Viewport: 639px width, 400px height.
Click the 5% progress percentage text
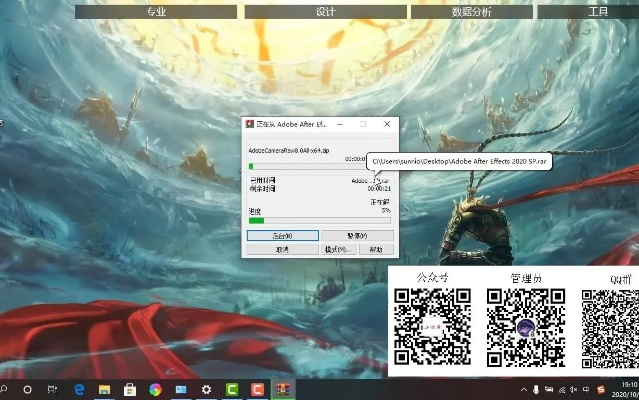click(386, 211)
